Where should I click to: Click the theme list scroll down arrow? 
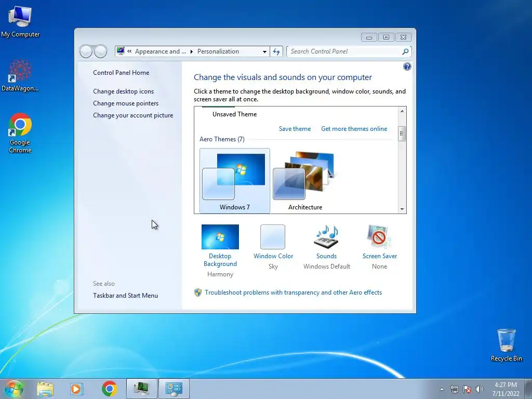click(402, 209)
